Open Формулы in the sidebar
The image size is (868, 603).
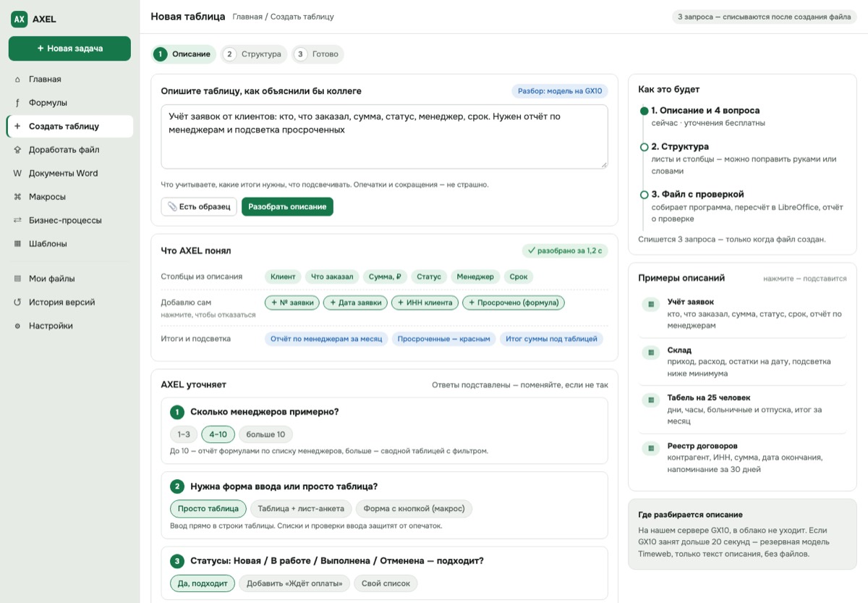coord(69,103)
